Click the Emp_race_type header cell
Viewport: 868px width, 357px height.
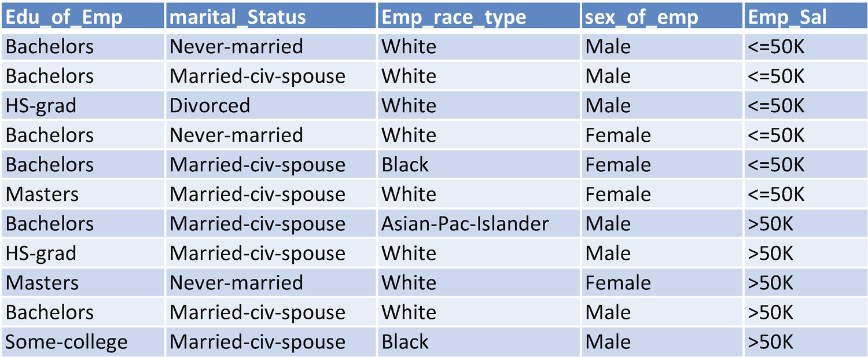pyautogui.click(x=453, y=17)
